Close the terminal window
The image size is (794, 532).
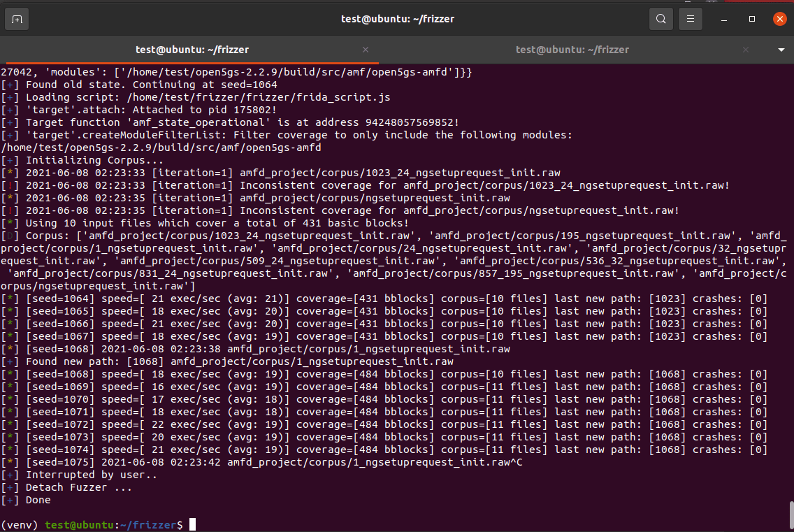(779, 20)
